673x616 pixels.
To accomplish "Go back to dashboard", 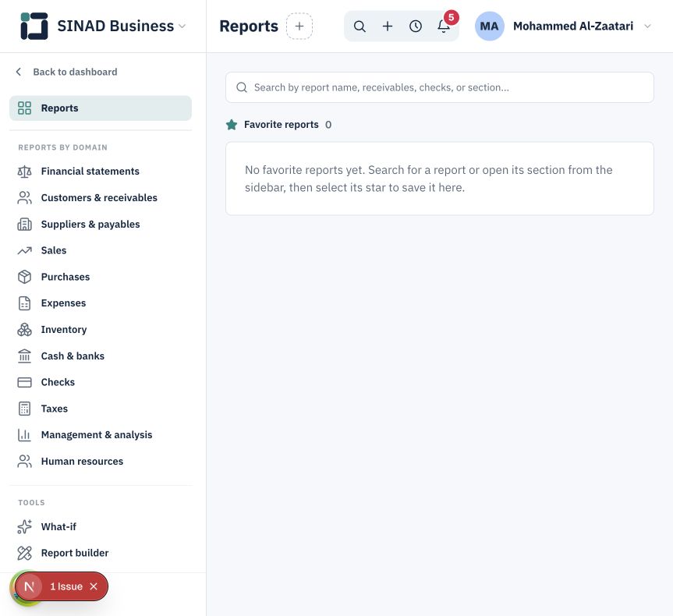I will (66, 72).
